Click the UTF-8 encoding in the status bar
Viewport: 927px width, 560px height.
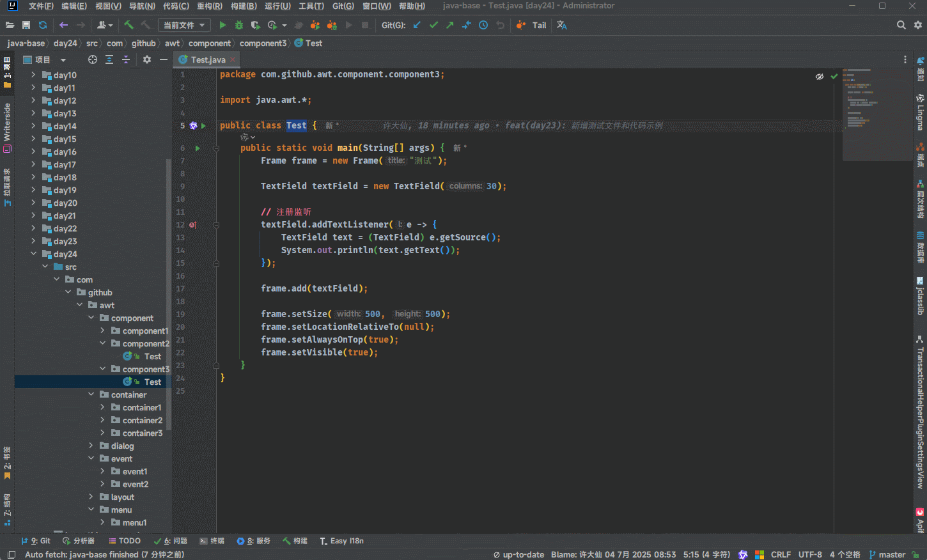pyautogui.click(x=809, y=554)
